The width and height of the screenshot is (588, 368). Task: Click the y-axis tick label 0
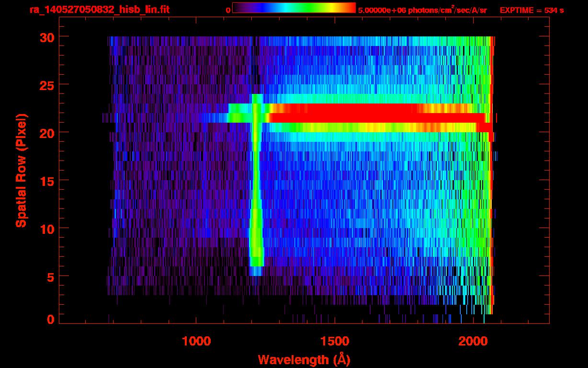[x=50, y=319]
